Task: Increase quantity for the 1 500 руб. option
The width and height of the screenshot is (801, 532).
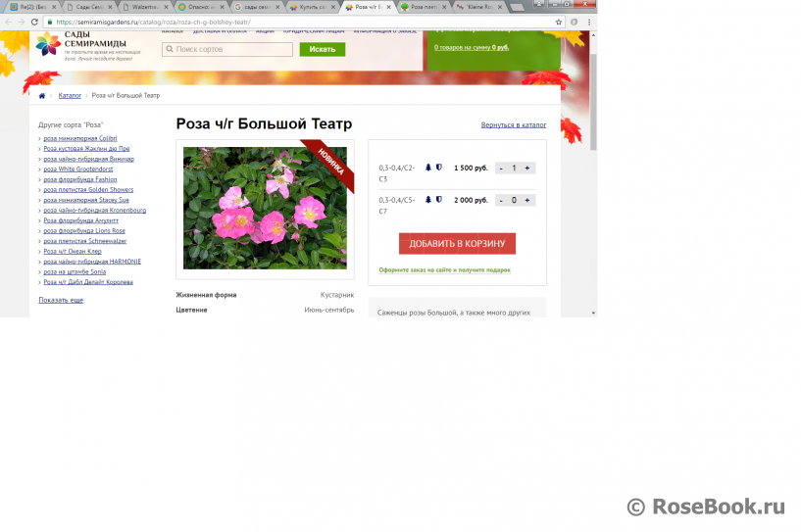Action: tap(527, 168)
